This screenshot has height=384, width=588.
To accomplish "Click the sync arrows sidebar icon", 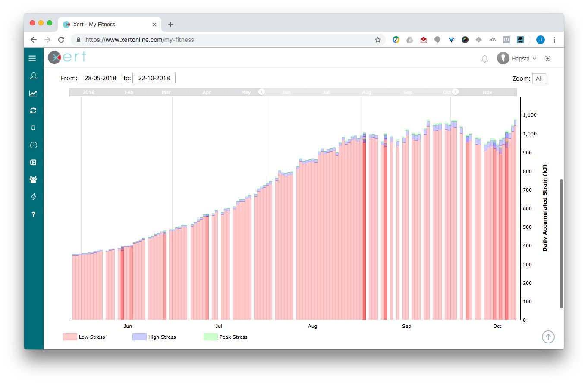I will pos(33,110).
